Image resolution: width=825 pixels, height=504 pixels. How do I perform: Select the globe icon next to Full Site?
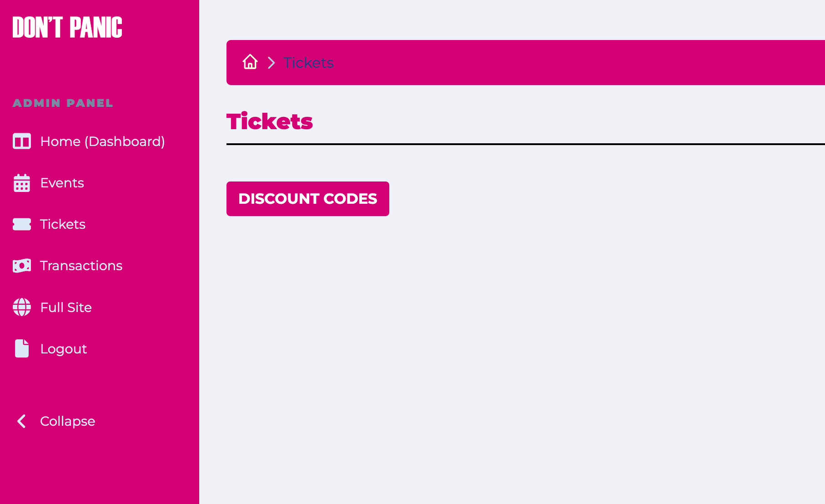[x=21, y=307]
